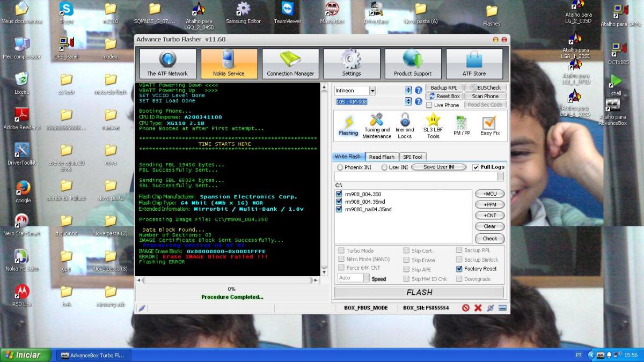Viewport: 644px width, 362px height.
Task: Open the Iniciar start menu
Action: (x=26, y=355)
